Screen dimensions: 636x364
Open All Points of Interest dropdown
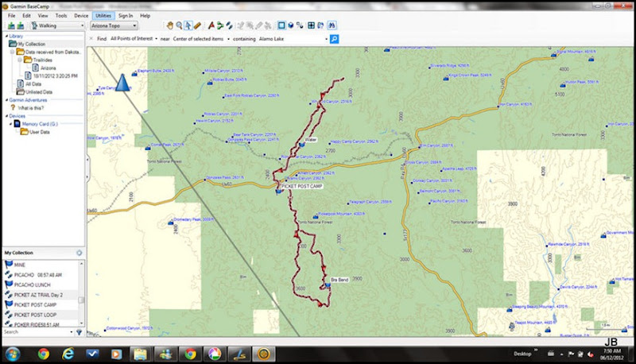point(156,38)
